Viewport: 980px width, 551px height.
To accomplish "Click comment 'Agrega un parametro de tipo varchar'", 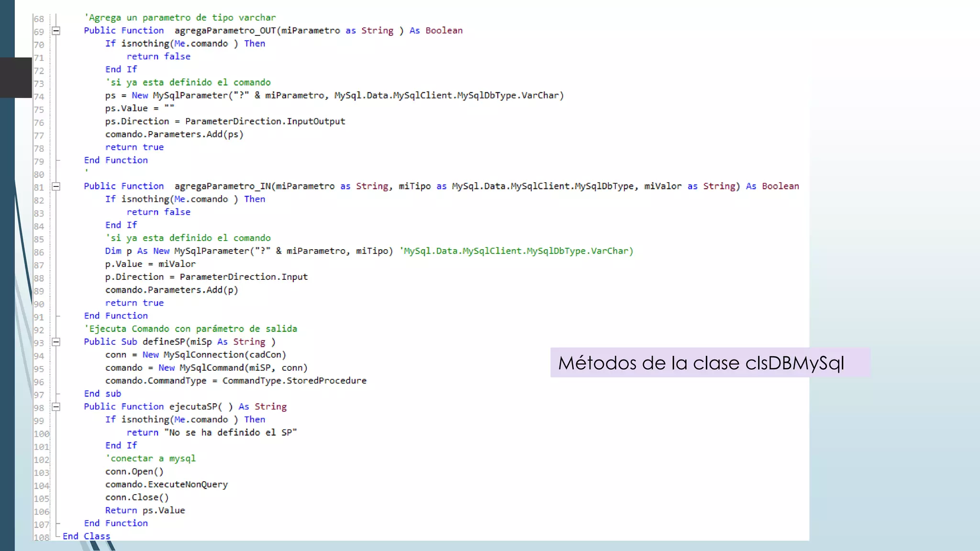I will click(x=180, y=18).
